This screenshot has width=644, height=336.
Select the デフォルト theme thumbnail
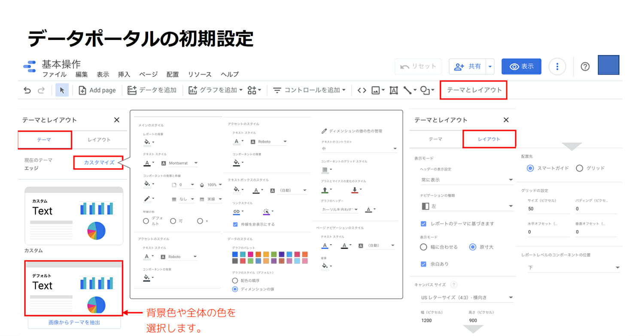(74, 288)
